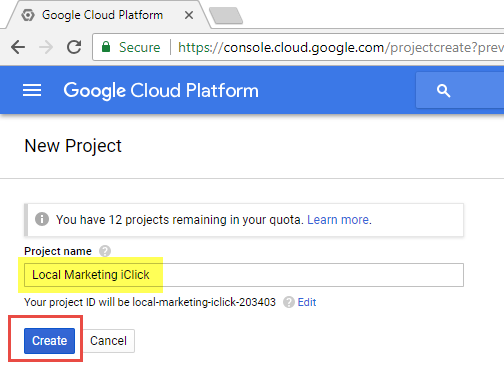Click the green Secure padlock icon
The width and height of the screenshot is (504, 371).
click(106, 47)
